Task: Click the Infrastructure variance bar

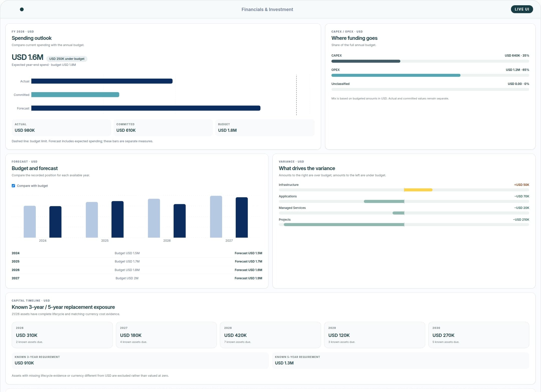Action: 418,190
